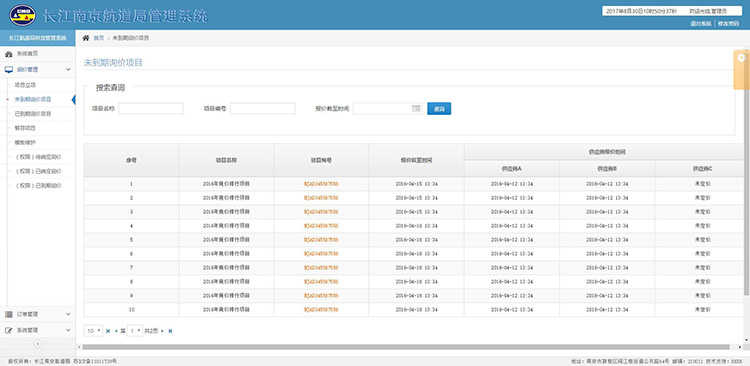Expand the 系统管理 section chevron
The image size is (750, 366).
pos(68,330)
